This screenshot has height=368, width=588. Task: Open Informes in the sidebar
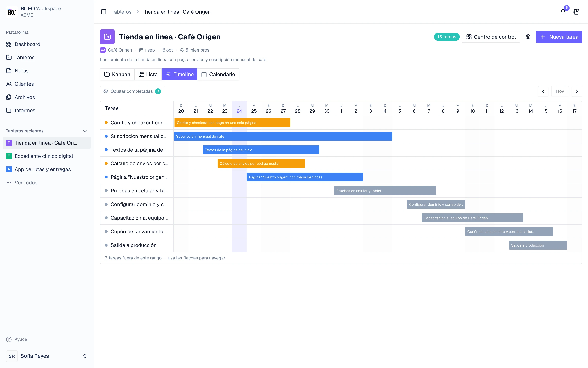coord(47,111)
